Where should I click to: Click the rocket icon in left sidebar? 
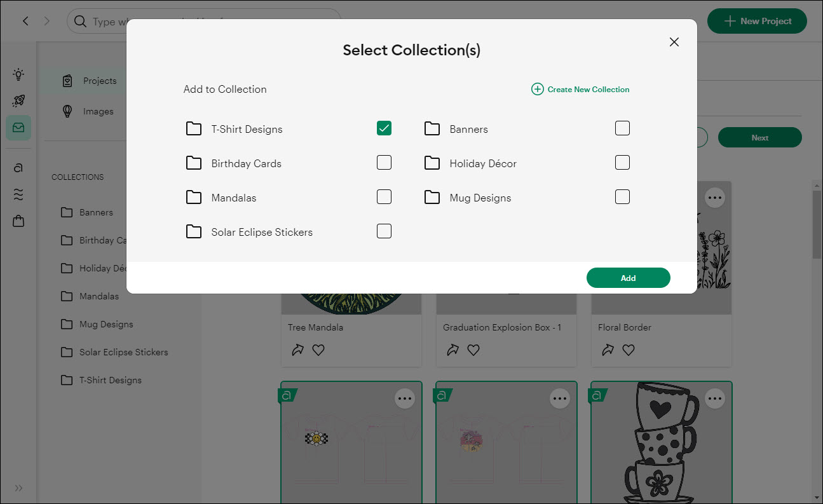pos(18,101)
